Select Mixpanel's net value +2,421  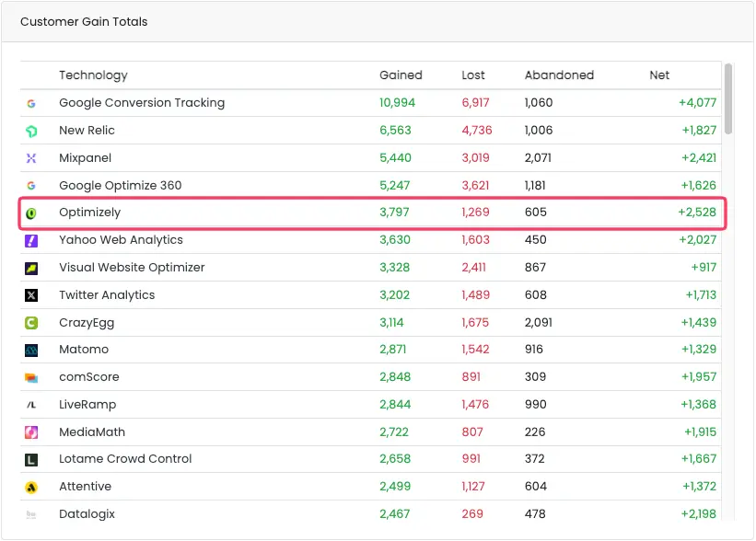pyautogui.click(x=699, y=157)
